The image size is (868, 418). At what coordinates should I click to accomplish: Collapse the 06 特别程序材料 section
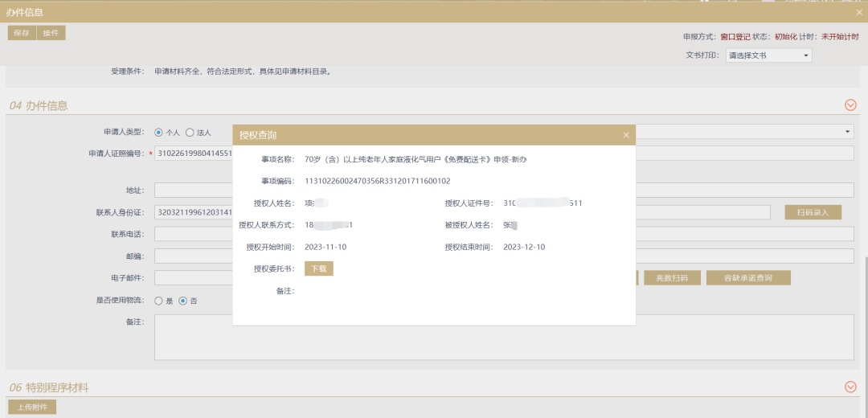point(850,387)
